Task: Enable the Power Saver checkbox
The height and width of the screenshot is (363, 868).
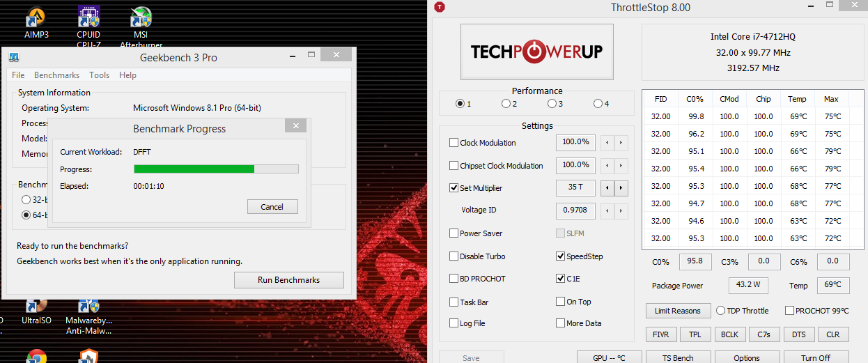Action: coord(454,233)
